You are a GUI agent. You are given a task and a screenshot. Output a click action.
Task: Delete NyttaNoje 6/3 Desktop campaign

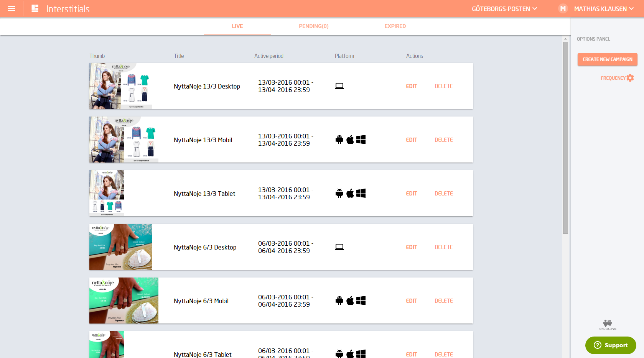click(x=444, y=247)
